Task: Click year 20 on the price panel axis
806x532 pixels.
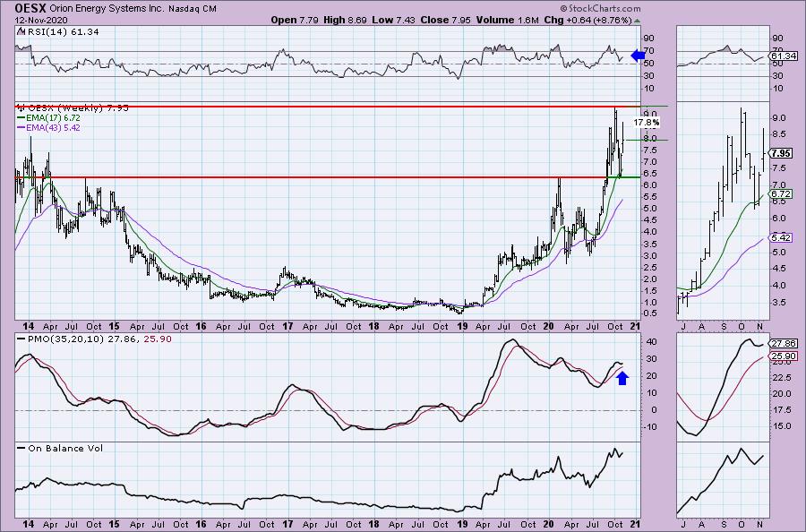Action: click(548, 326)
